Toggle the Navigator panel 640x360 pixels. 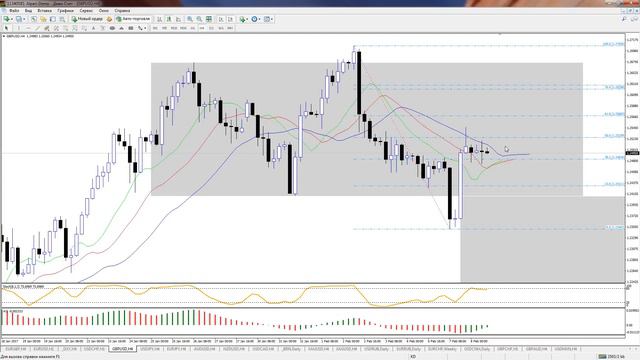coord(53,19)
